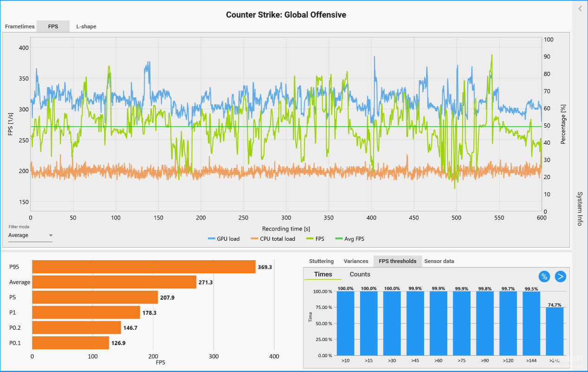The height and width of the screenshot is (372, 588).
Task: Click the 369.3 value beside the P95 bar
Action: pyautogui.click(x=265, y=267)
